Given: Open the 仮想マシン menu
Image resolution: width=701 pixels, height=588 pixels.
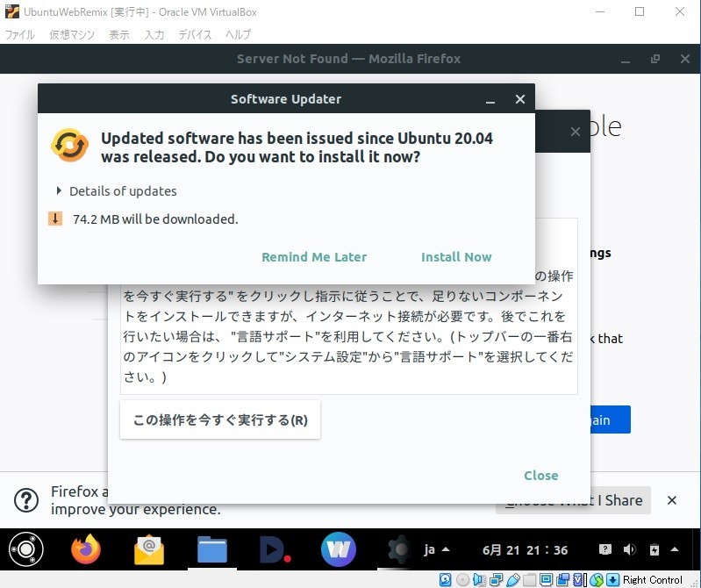Looking at the screenshot, I should tap(72, 34).
